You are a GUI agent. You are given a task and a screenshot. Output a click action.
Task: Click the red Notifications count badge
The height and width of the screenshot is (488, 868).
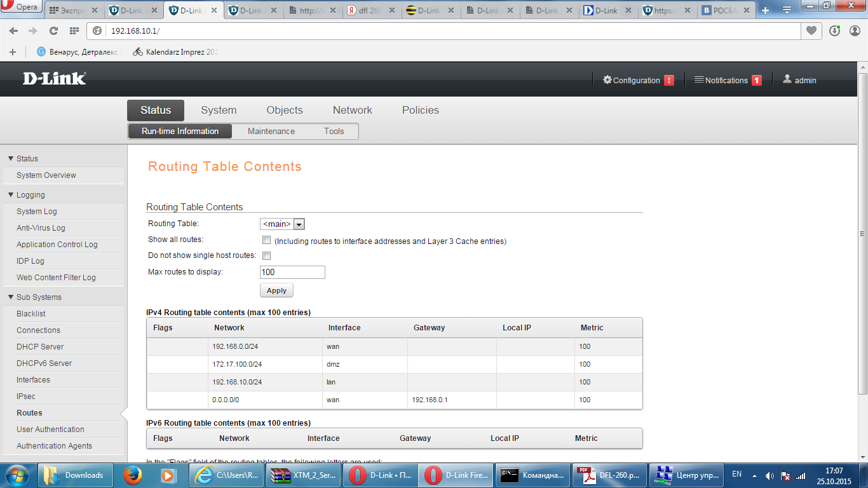pyautogui.click(x=757, y=80)
